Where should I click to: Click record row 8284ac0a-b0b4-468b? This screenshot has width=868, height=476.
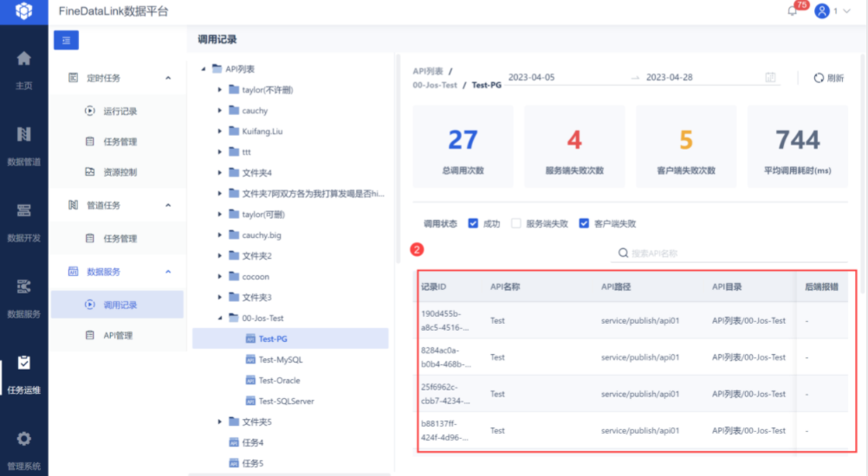pos(631,357)
